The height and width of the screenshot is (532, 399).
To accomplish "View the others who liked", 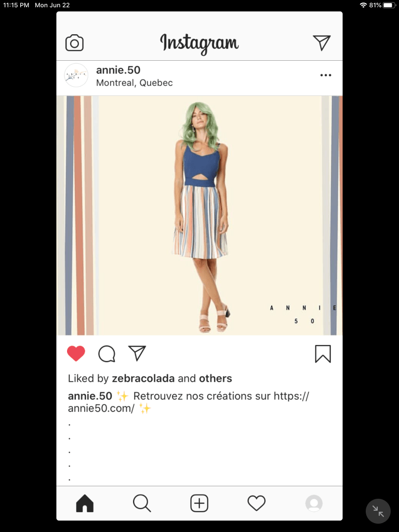I will pos(216,378).
